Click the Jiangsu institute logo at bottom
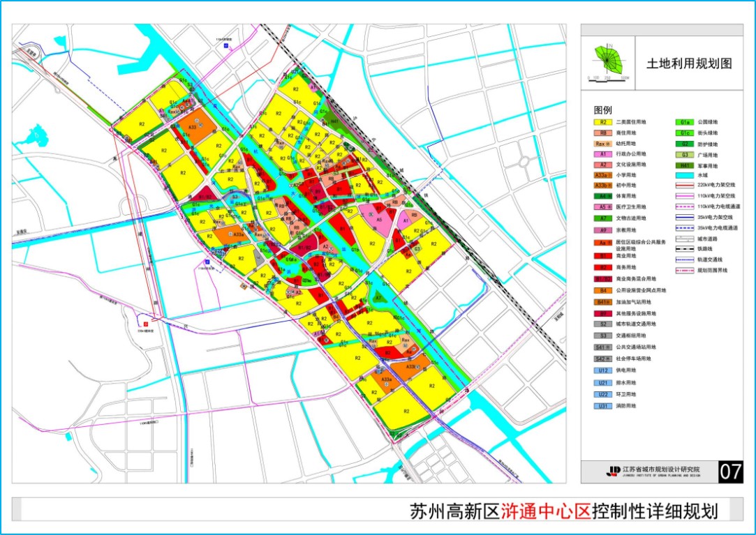756x535 pixels. tap(614, 471)
